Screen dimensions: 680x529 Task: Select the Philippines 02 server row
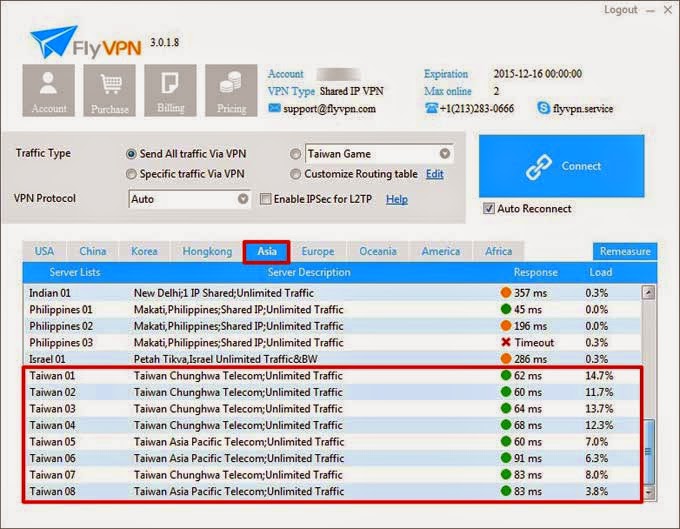(332, 326)
